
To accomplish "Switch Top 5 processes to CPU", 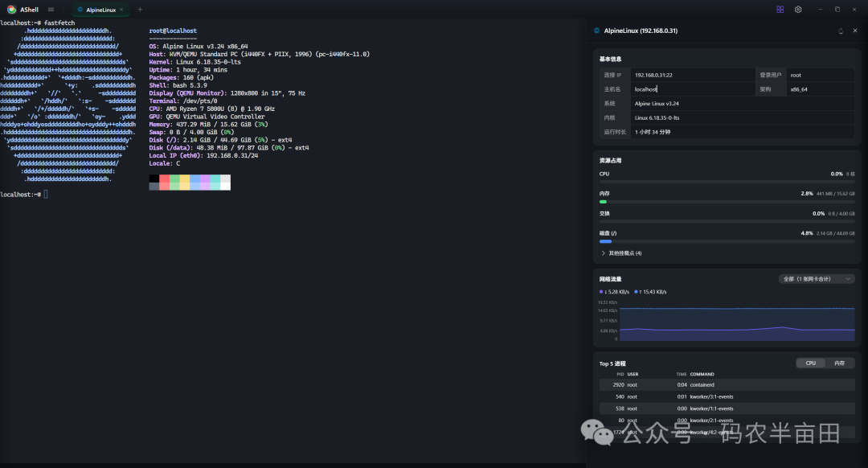I will (x=810, y=363).
